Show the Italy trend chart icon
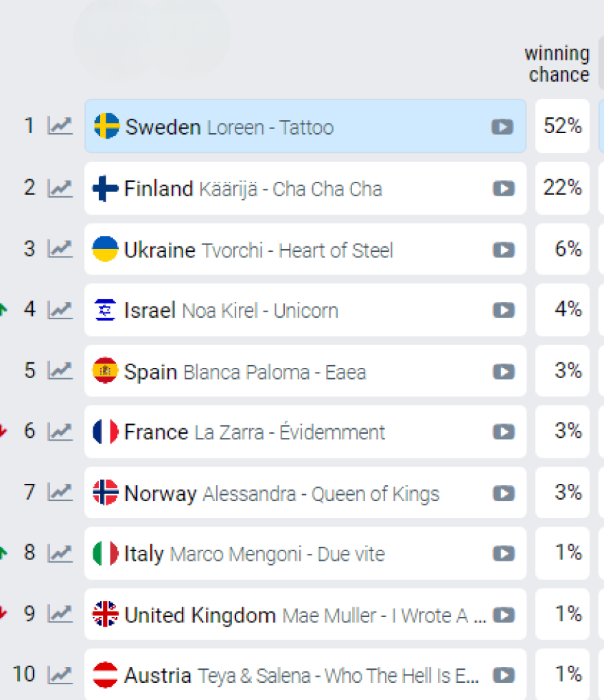Image resolution: width=604 pixels, height=700 pixels. (60, 553)
